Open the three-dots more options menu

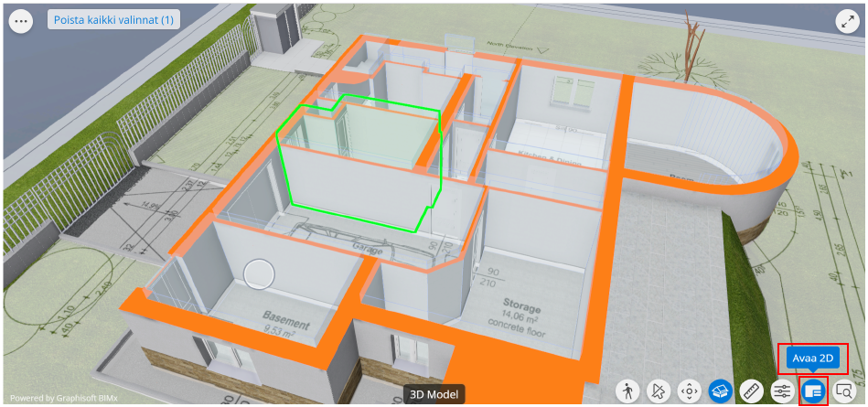click(21, 22)
